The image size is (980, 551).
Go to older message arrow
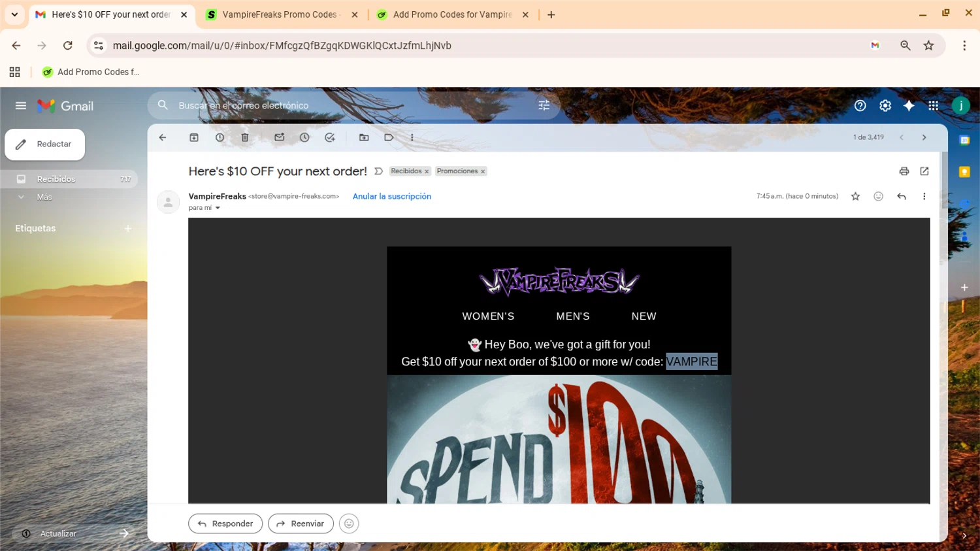(x=924, y=137)
